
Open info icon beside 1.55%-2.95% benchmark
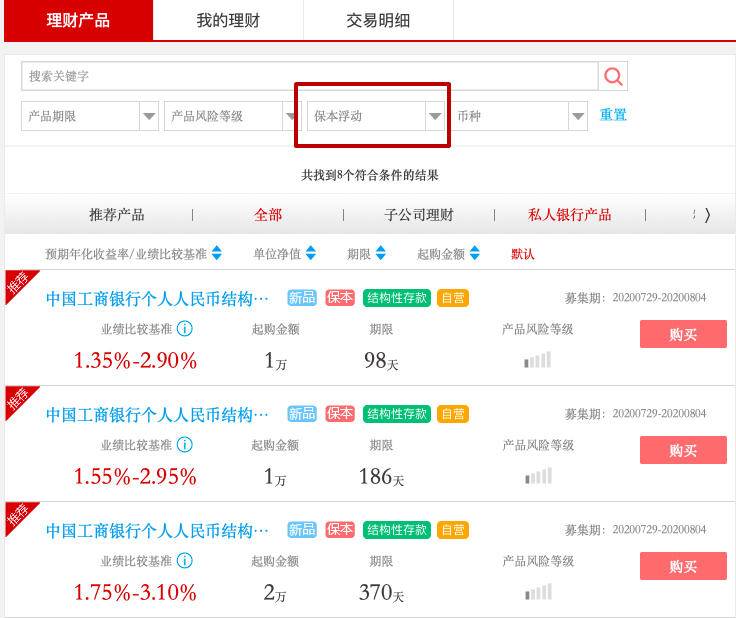click(x=184, y=444)
